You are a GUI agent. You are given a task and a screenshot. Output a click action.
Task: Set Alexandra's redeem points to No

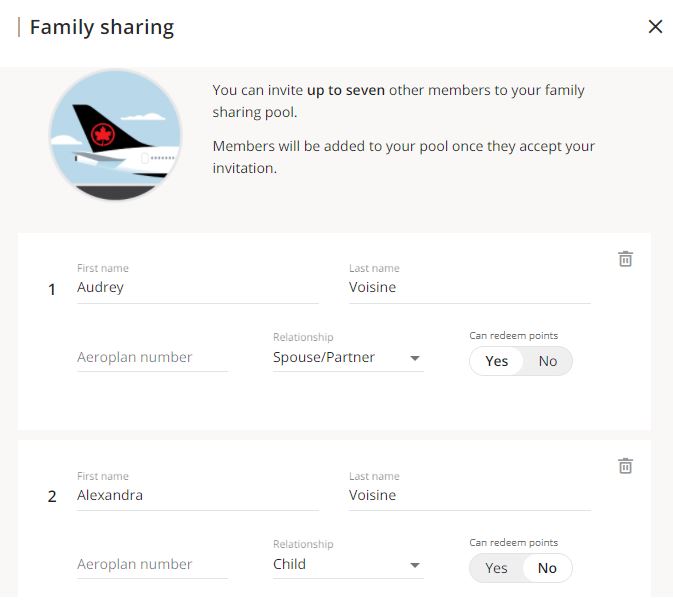[547, 568]
